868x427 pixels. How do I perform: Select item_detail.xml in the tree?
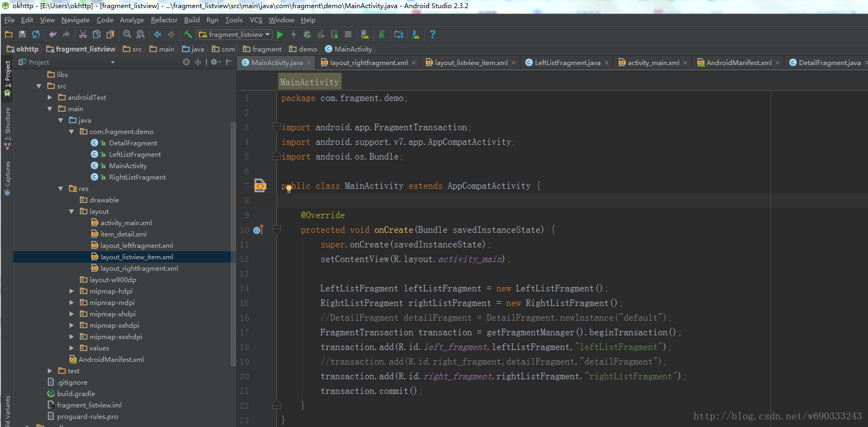123,234
